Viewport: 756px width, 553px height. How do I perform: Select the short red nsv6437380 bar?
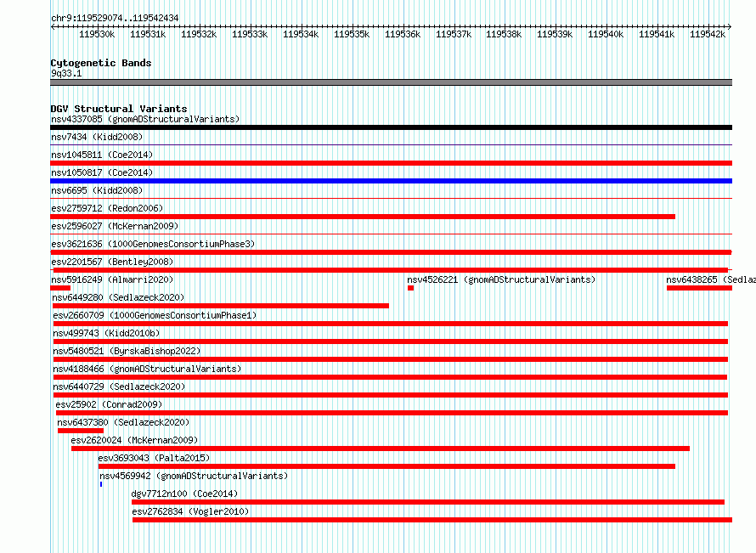coord(81,431)
